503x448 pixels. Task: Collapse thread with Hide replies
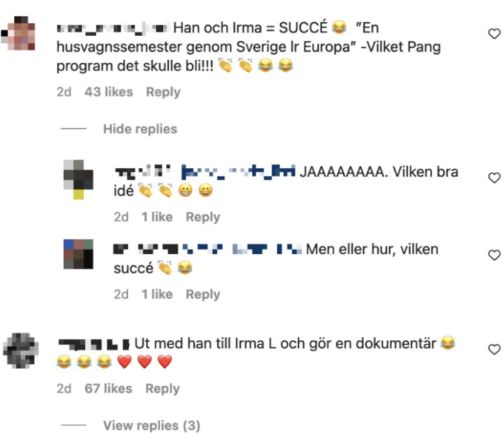point(140,129)
